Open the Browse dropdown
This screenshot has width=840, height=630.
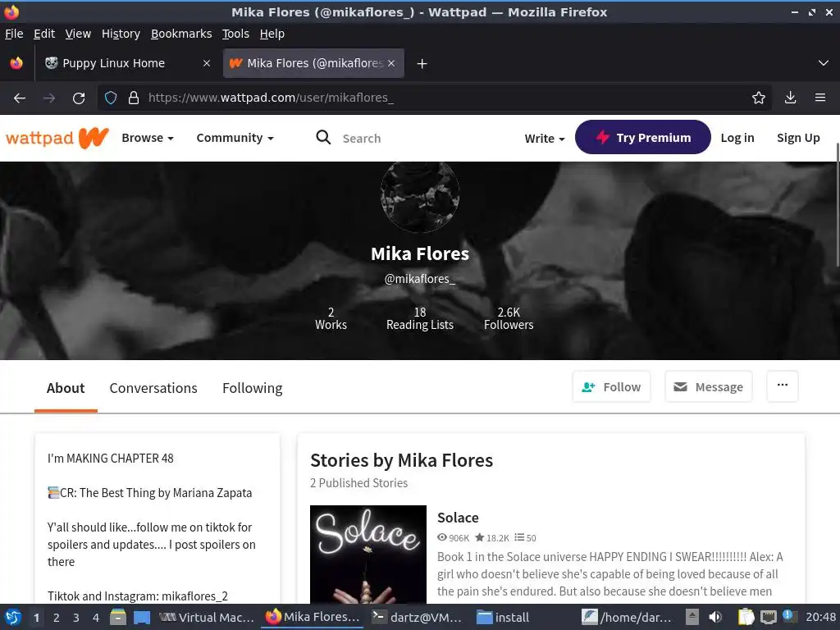tap(148, 138)
